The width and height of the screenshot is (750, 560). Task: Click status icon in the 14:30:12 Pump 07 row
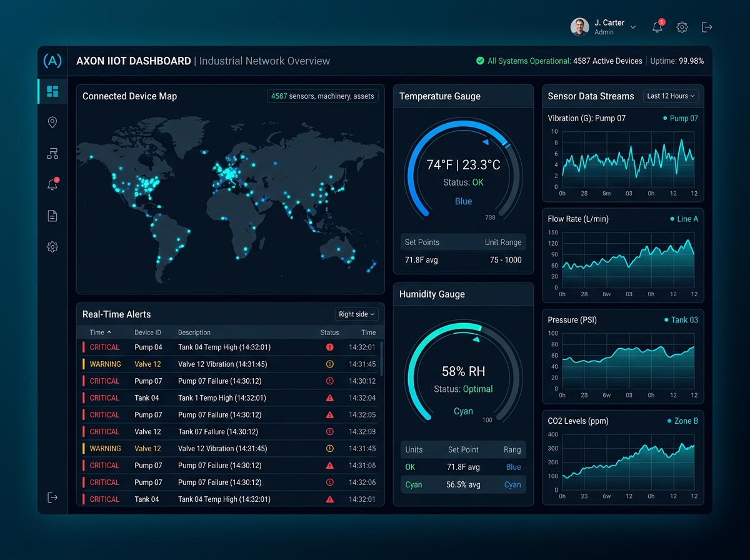(330, 381)
